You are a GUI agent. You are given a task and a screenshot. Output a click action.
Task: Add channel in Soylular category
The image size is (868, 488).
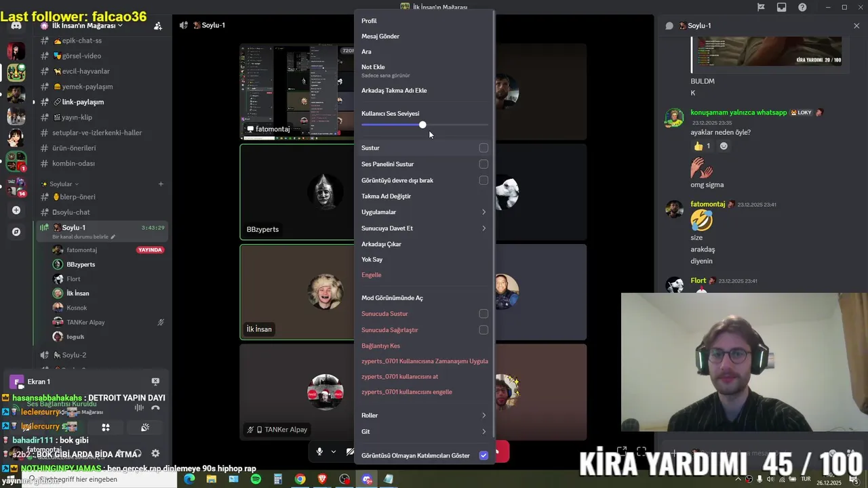click(x=161, y=184)
